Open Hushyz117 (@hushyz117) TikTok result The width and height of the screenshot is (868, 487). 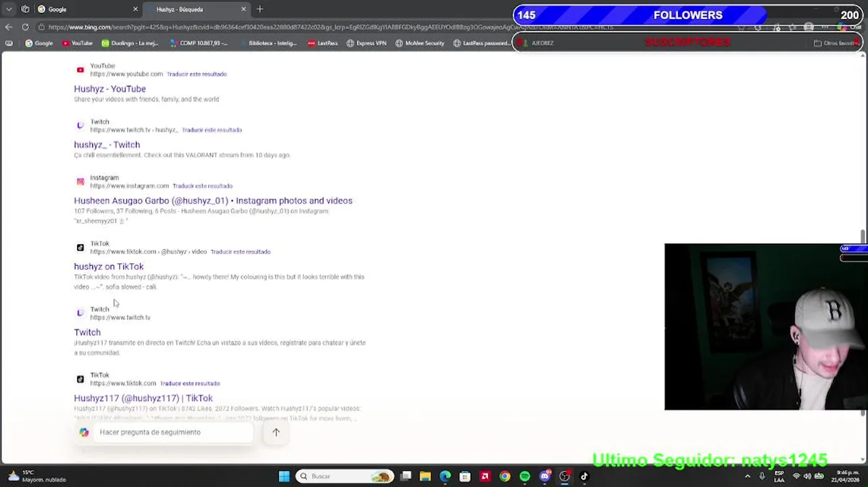tap(143, 398)
